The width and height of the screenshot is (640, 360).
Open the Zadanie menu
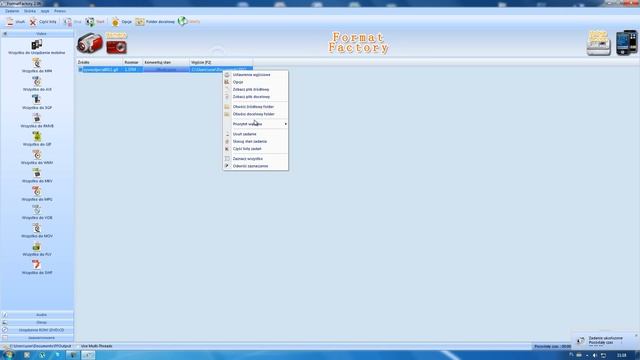pos(12,11)
